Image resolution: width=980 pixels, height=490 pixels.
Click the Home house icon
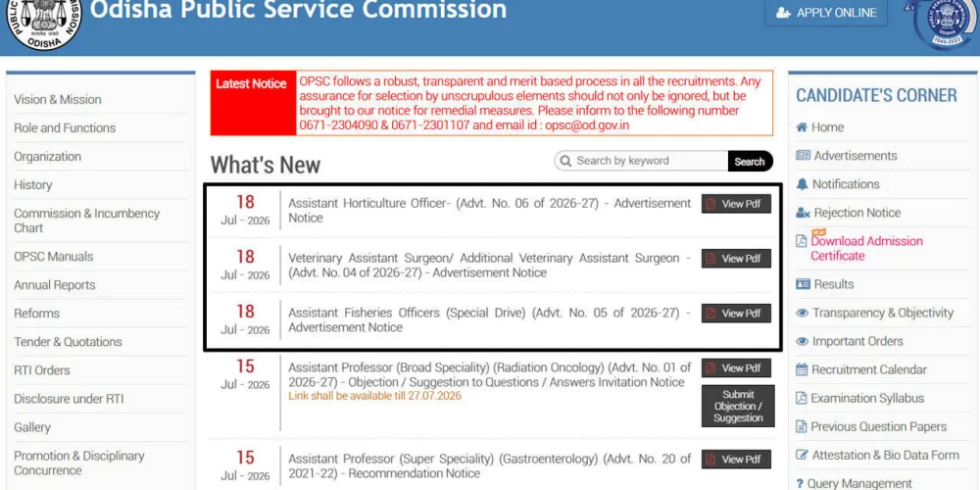pyautogui.click(x=802, y=127)
